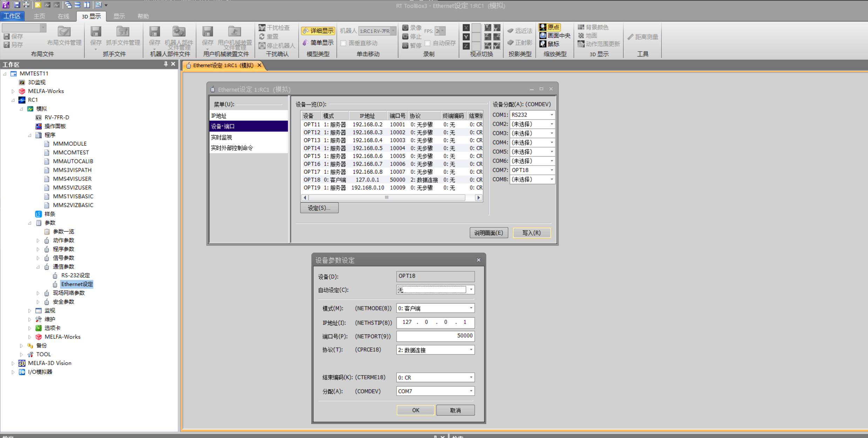Switch to the 主页 ribbon tab

pyautogui.click(x=39, y=16)
